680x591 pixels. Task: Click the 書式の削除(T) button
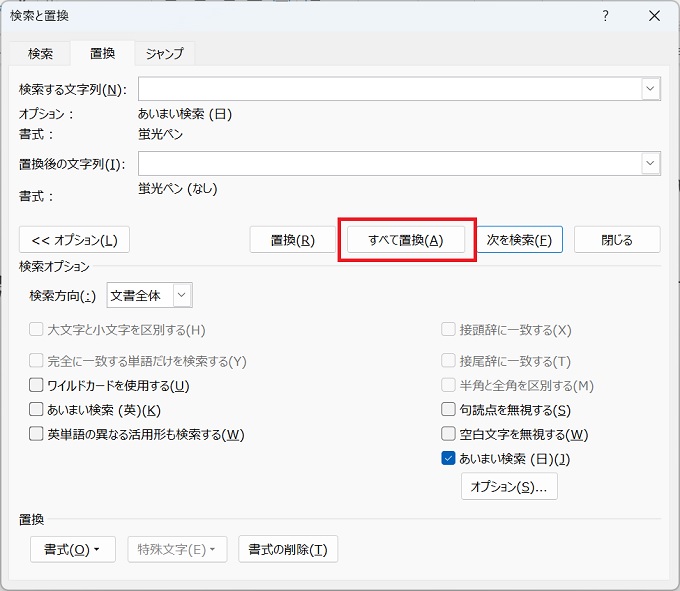point(288,549)
